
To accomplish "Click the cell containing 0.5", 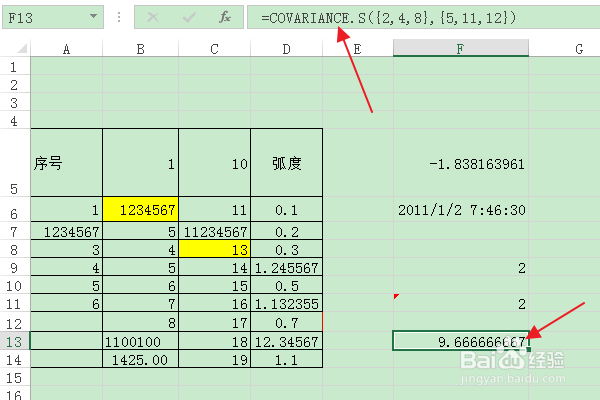I will (x=287, y=285).
